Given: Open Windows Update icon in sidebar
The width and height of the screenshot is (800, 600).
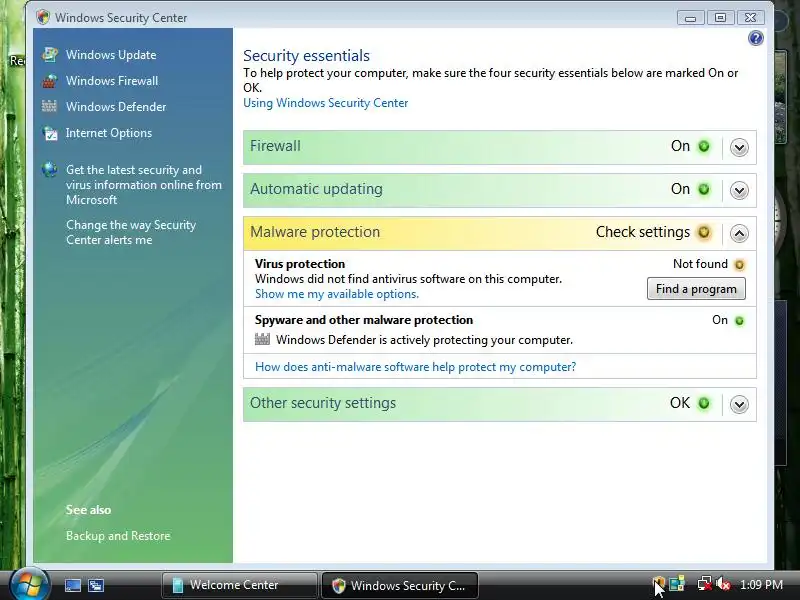Looking at the screenshot, I should [x=50, y=55].
